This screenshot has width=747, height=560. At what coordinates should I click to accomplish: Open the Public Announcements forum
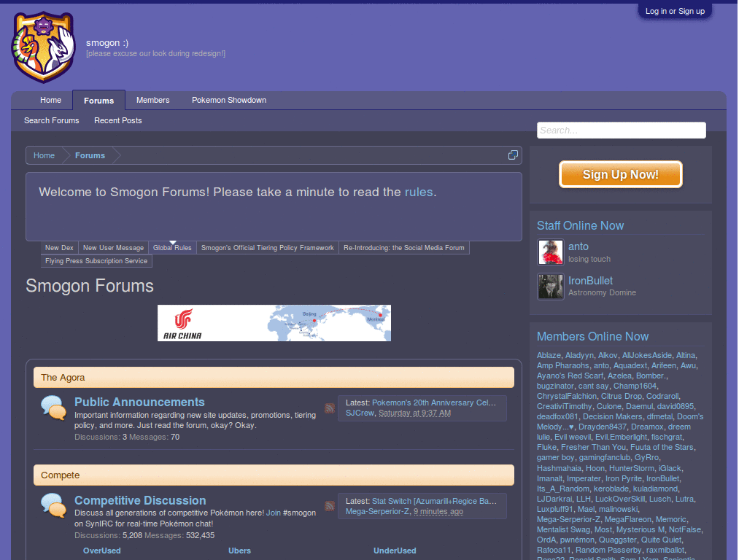click(x=139, y=402)
